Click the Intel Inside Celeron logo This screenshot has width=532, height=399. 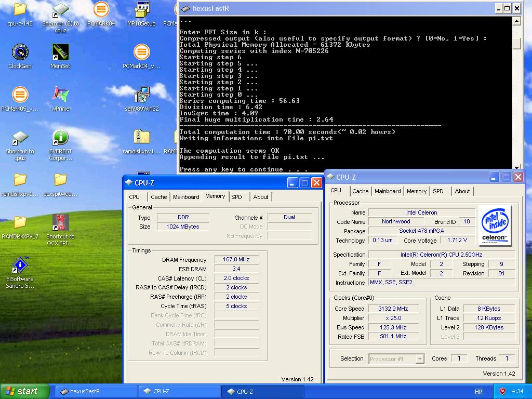tap(495, 225)
